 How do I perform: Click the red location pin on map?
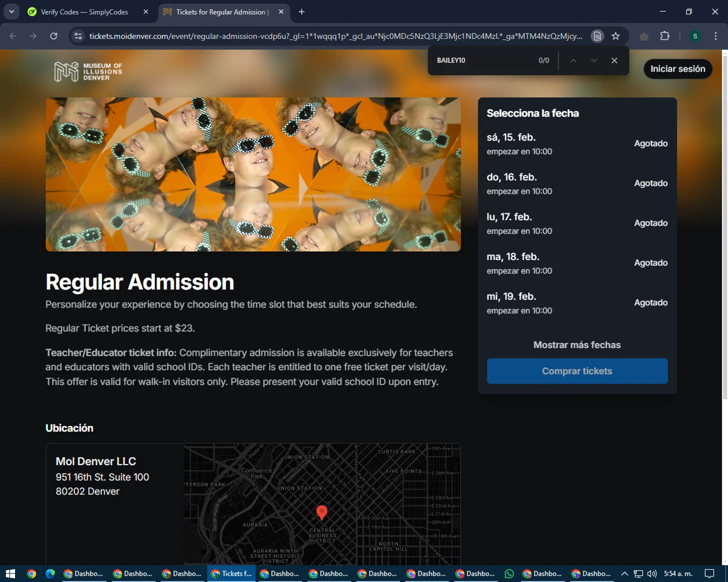click(x=321, y=512)
